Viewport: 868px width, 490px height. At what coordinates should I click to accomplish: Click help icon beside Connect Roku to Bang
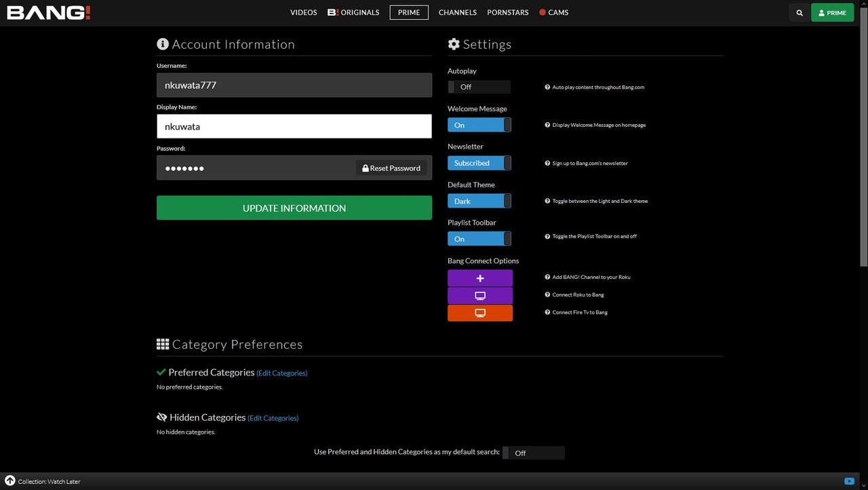(547, 295)
